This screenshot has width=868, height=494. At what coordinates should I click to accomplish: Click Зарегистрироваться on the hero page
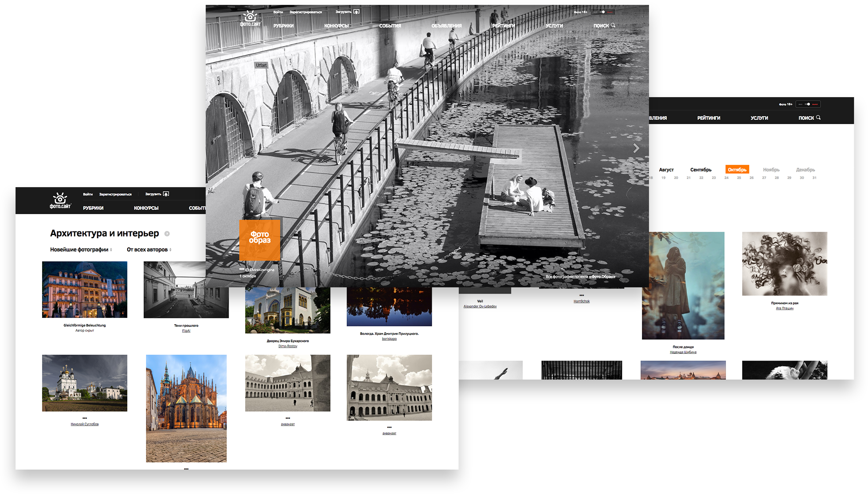[306, 12]
